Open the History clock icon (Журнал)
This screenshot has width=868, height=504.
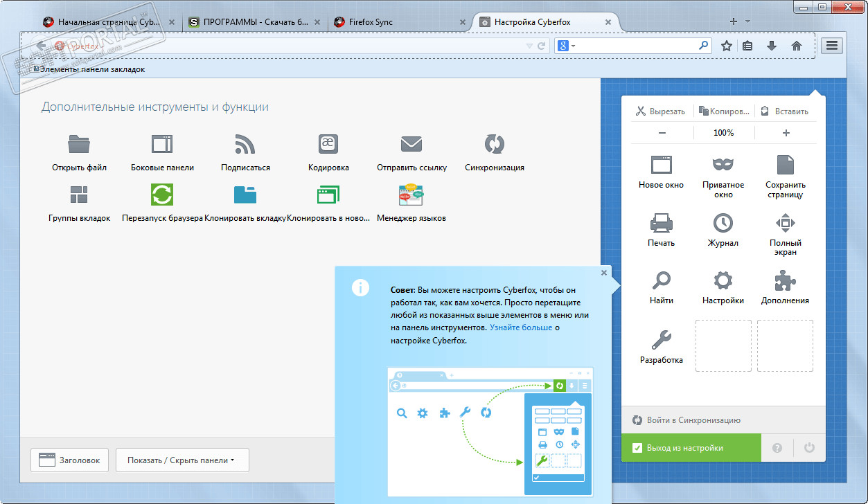(x=723, y=222)
